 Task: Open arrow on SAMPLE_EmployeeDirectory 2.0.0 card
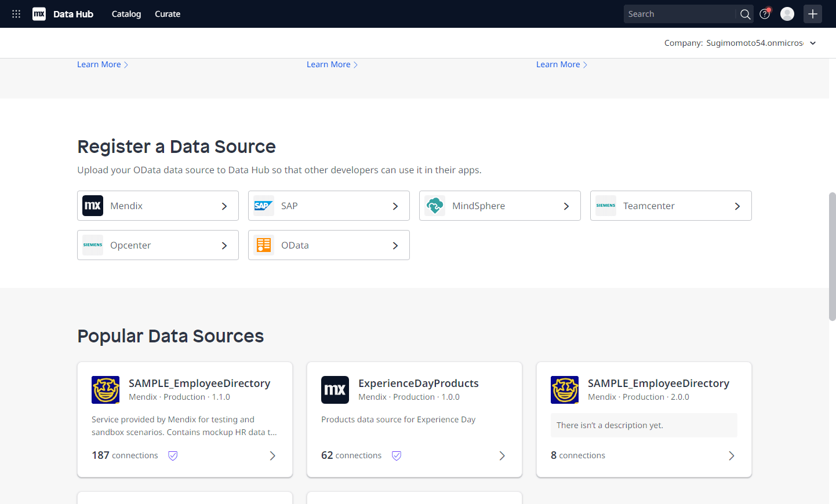[731, 456]
